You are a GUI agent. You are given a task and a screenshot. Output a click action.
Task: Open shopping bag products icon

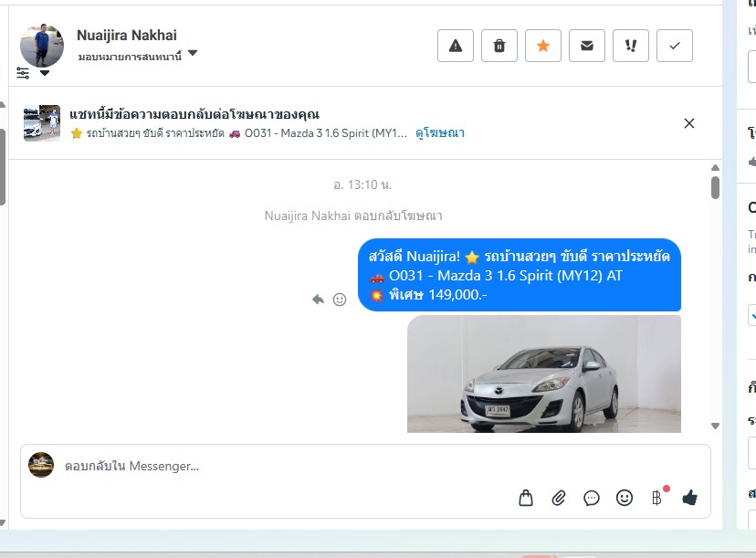click(526, 498)
